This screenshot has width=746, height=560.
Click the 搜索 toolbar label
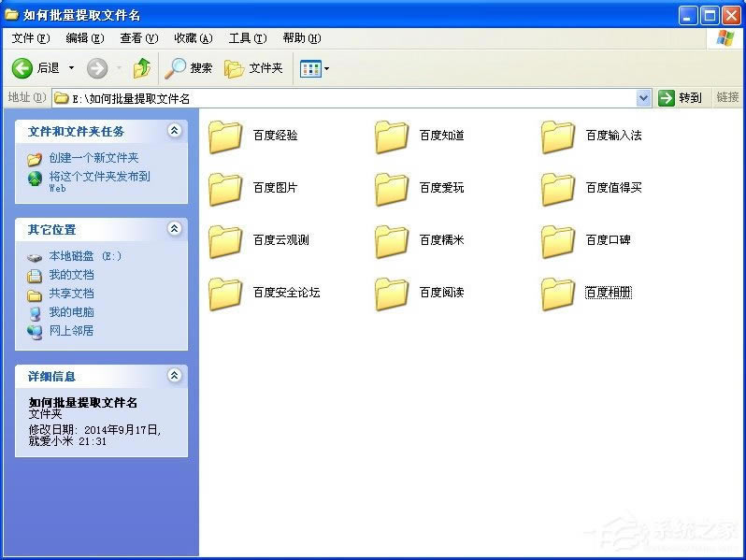coord(201,68)
